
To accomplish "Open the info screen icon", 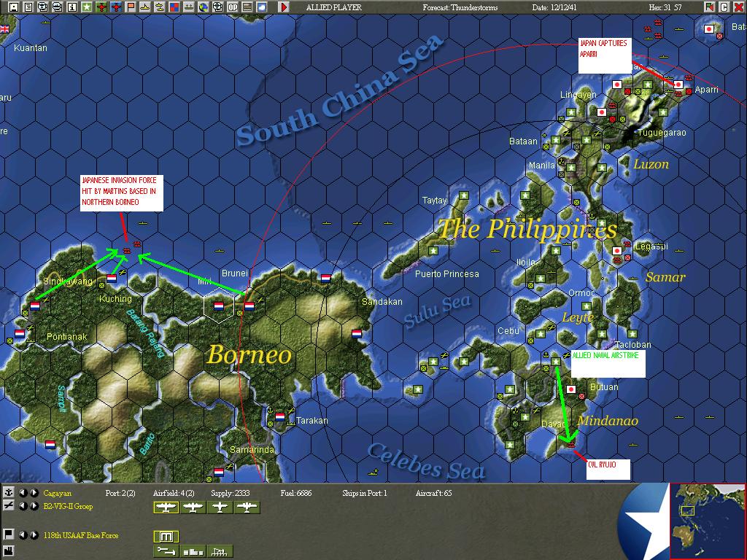I will [x=72, y=7].
